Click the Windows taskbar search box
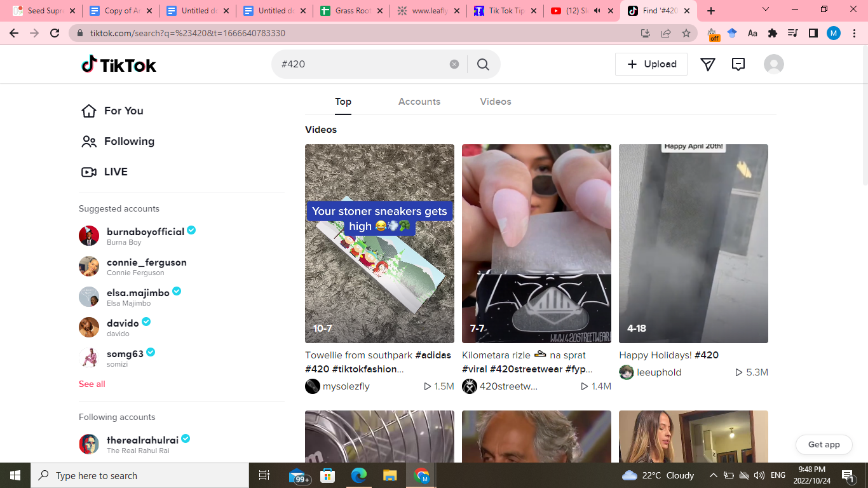 click(x=140, y=475)
